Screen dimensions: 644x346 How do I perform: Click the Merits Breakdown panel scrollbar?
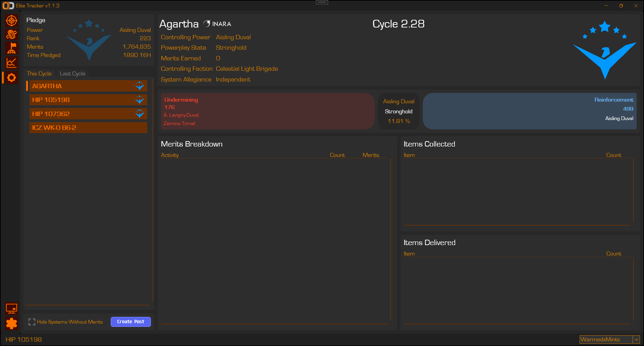[391, 240]
